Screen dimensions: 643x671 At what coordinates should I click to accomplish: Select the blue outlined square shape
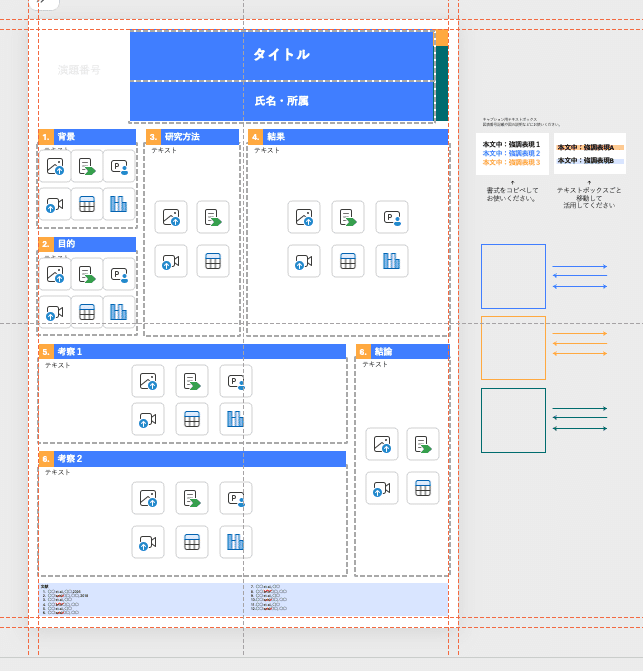coord(513,276)
